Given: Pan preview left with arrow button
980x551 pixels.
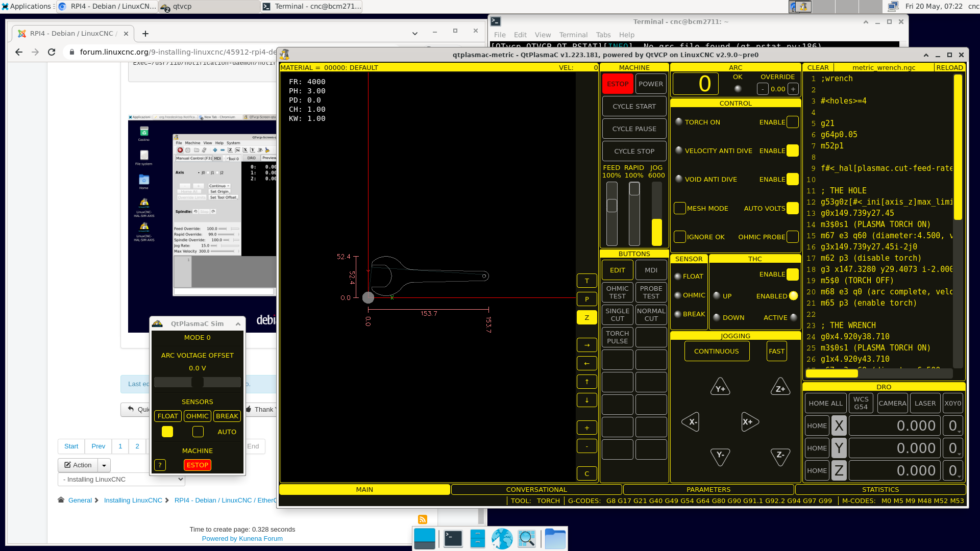Looking at the screenshot, I should [x=587, y=363].
